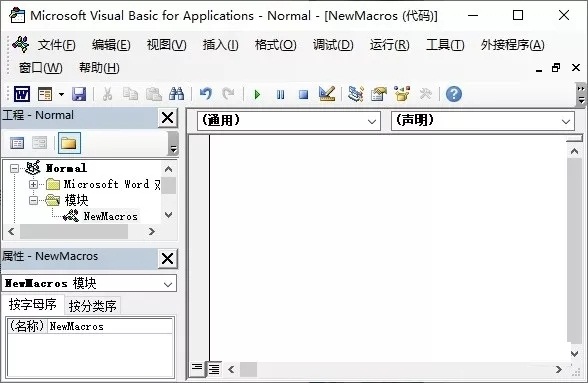Image resolution: width=588 pixels, height=383 pixels.
Task: Enable Procedure View at code window bottom
Action: coord(197,368)
